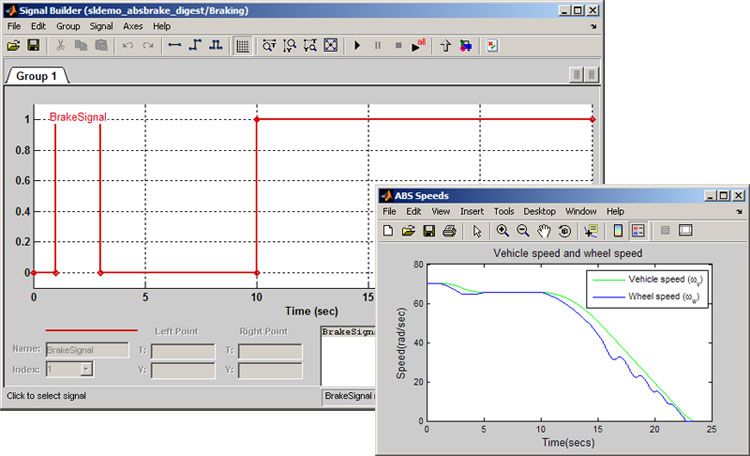Click the print figure icon

[x=449, y=231]
